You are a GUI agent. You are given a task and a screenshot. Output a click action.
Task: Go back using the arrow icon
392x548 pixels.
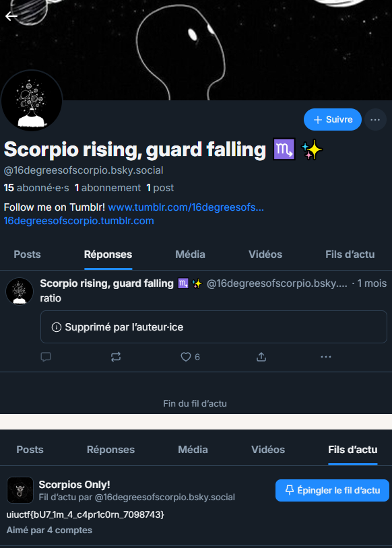(11, 16)
